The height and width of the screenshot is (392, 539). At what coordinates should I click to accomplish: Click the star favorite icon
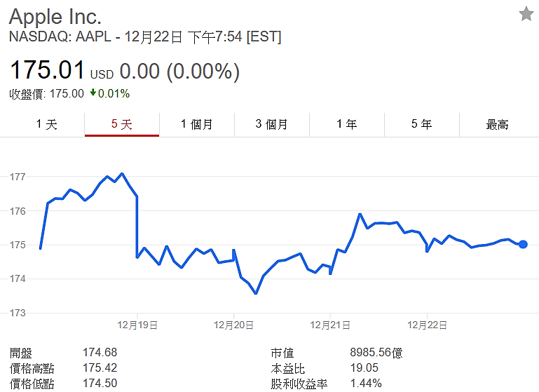pyautogui.click(x=526, y=14)
